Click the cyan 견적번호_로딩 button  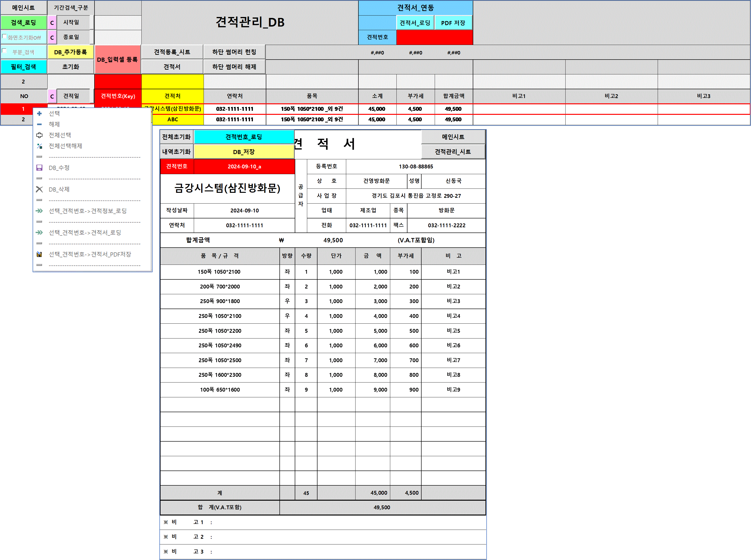[x=244, y=137]
